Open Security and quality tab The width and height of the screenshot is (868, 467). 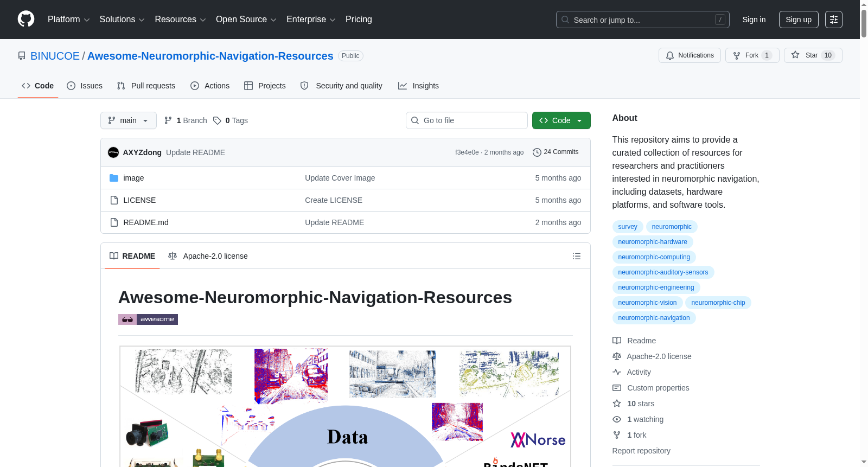341,86
